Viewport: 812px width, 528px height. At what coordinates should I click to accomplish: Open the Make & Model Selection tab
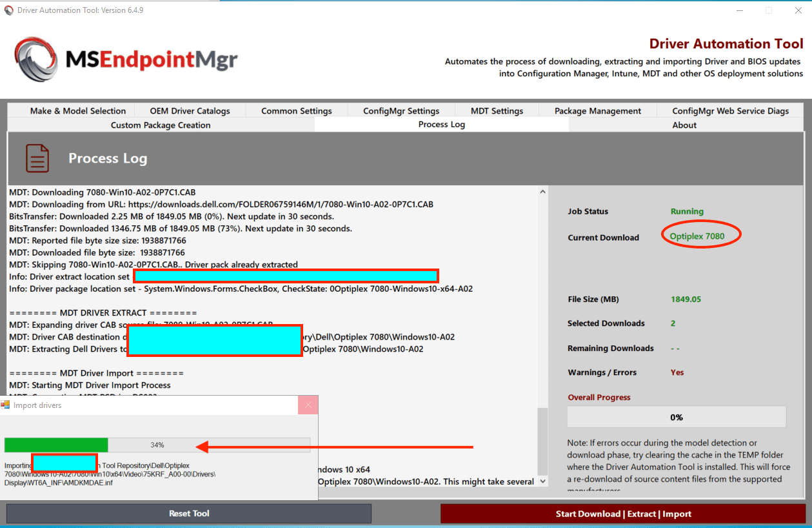tap(78, 111)
